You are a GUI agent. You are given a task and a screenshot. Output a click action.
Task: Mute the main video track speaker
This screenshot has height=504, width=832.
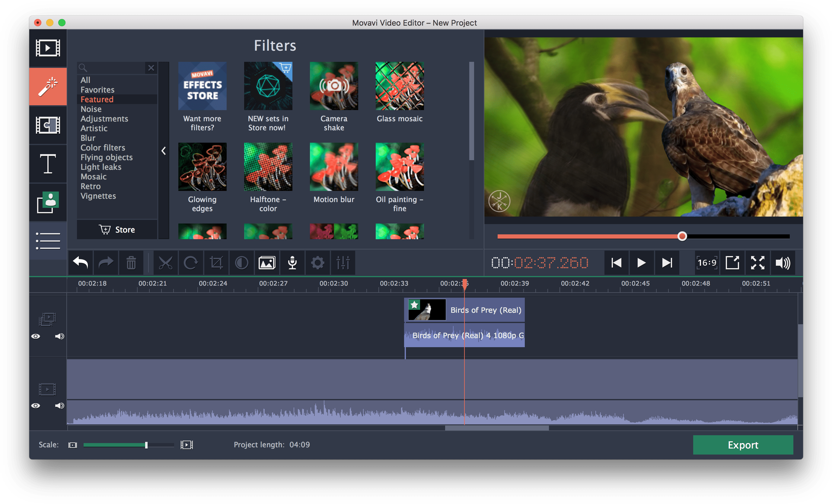[59, 405]
